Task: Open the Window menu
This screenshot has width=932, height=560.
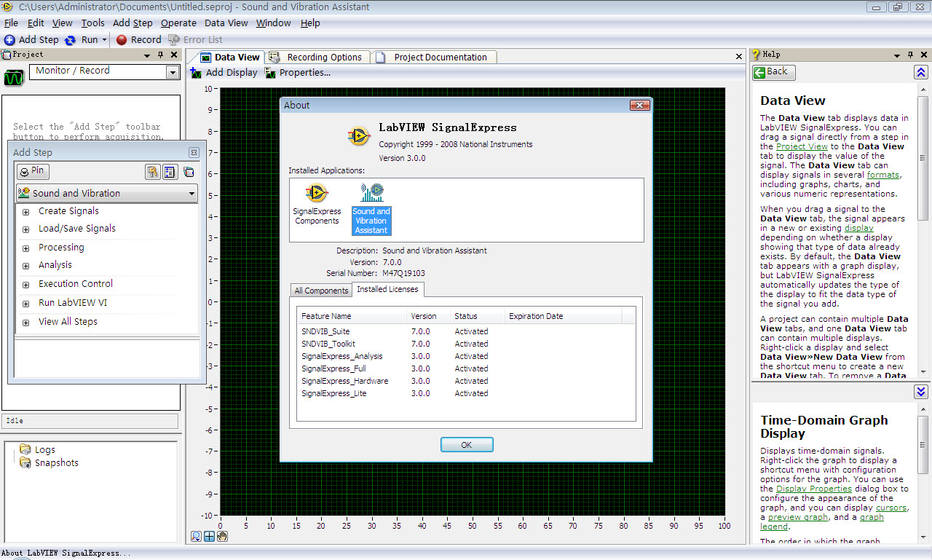Action: (274, 23)
